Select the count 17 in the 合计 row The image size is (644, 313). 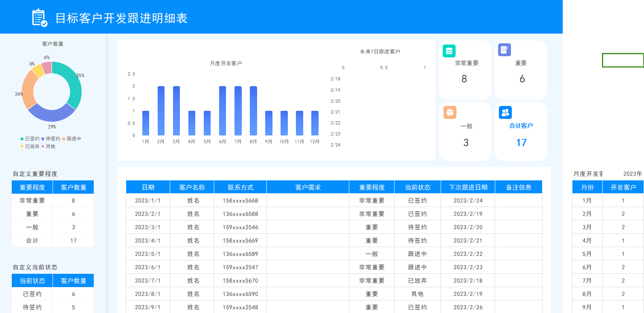(74, 241)
